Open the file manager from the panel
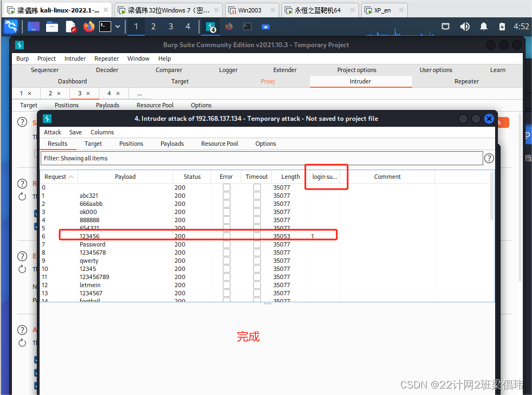532x395 pixels. [52, 27]
